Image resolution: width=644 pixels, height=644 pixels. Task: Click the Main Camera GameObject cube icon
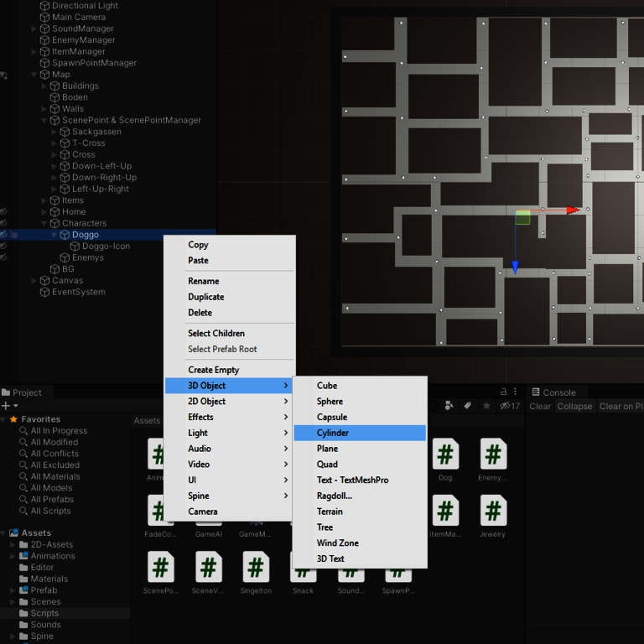click(44, 17)
